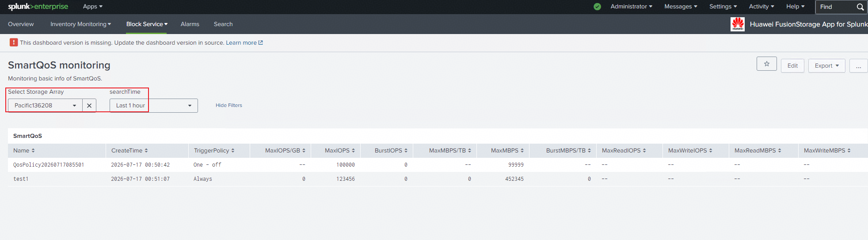
Task: Click the QosPolicy20260717085501 row name
Action: pyautogui.click(x=49, y=165)
